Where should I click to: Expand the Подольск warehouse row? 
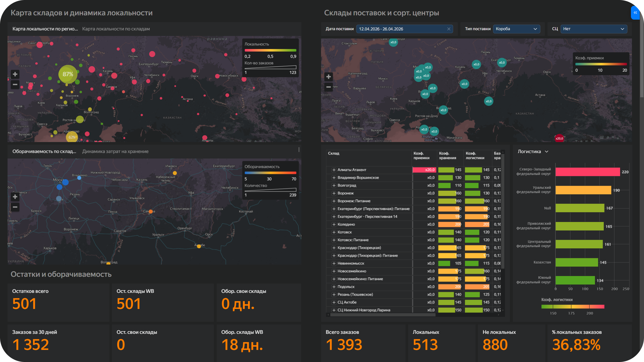click(334, 287)
